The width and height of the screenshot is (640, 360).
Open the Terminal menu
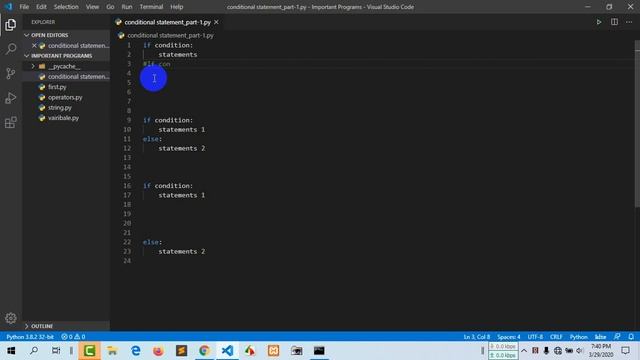click(x=151, y=7)
